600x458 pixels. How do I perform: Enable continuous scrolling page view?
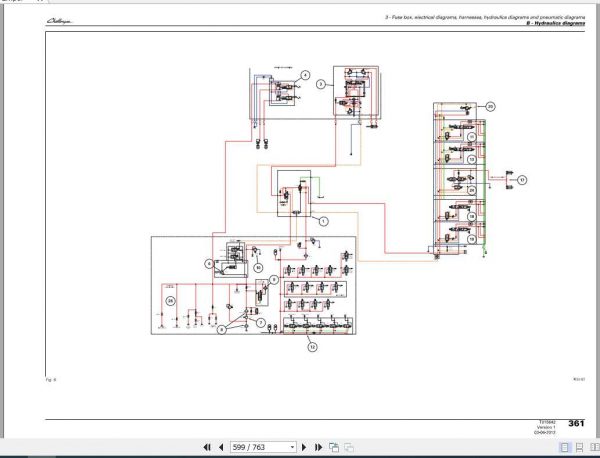click(x=580, y=447)
